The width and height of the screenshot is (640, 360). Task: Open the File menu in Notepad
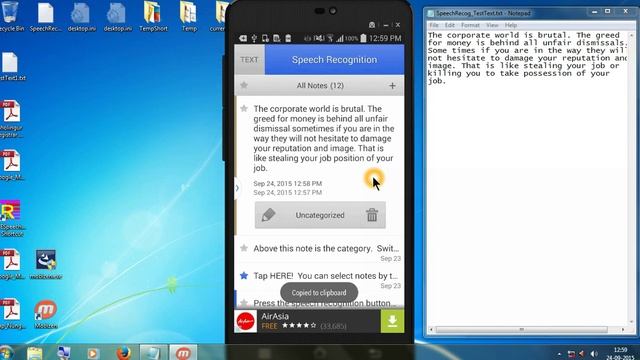pos(434,25)
